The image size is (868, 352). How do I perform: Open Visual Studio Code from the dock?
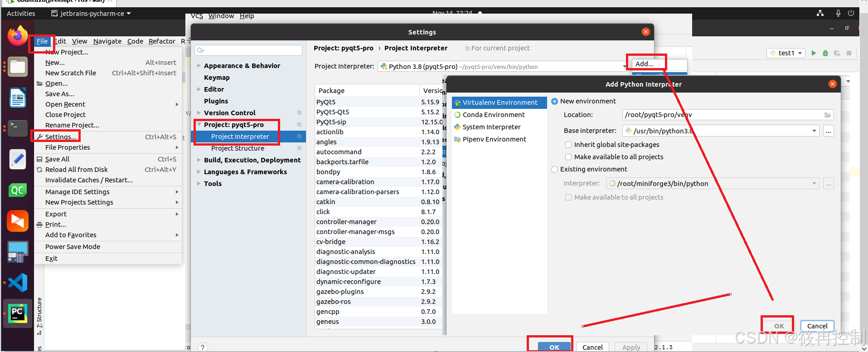point(18,283)
